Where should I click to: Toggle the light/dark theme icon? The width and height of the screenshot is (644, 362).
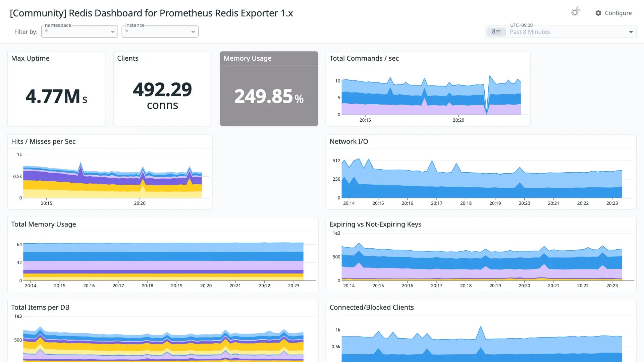[576, 12]
